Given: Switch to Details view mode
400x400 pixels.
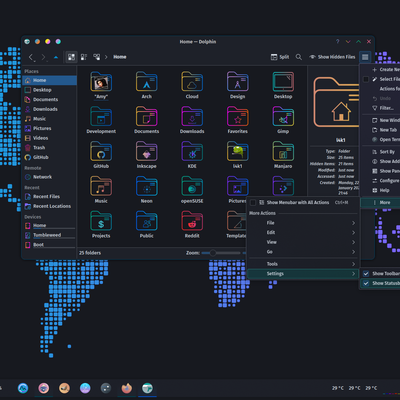Looking at the screenshot, I should click(x=97, y=57).
